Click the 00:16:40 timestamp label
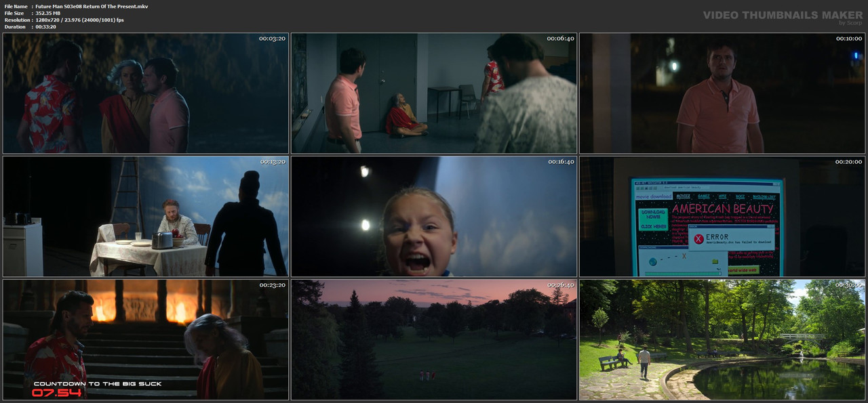Image resolution: width=868 pixels, height=403 pixels. tap(561, 162)
